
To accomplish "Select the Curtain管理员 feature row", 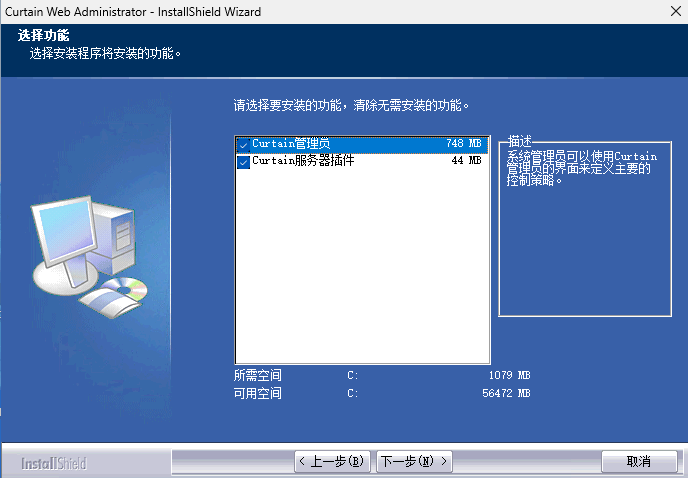I will pos(362,144).
